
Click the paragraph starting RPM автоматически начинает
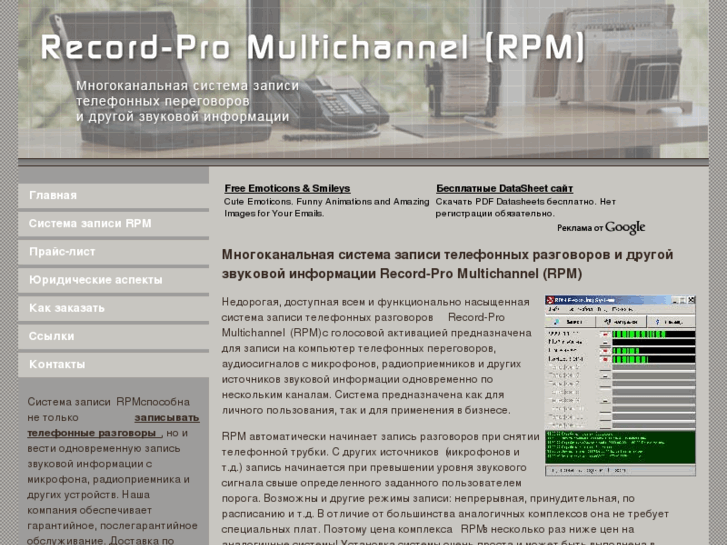tap(445, 489)
